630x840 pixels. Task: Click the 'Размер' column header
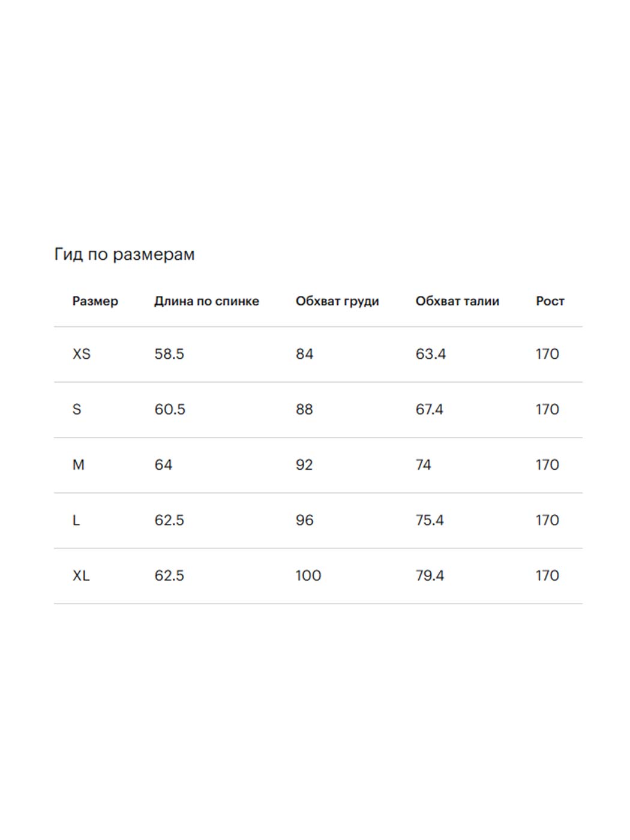tap(95, 301)
